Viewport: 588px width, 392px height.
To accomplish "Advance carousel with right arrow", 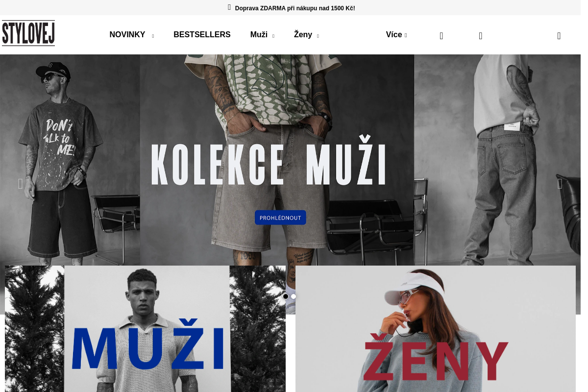I will click(x=560, y=184).
